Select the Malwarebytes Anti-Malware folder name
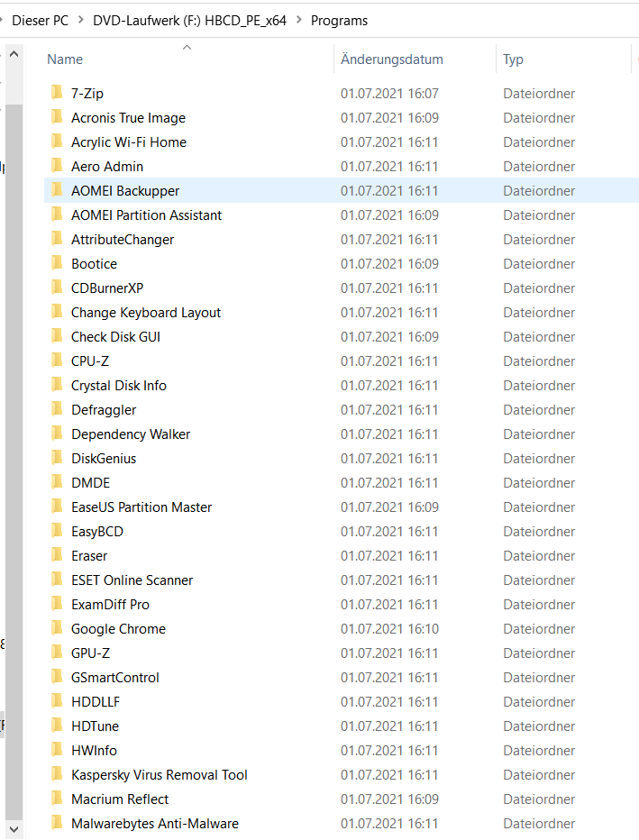The height and width of the screenshot is (840, 639). [155, 824]
